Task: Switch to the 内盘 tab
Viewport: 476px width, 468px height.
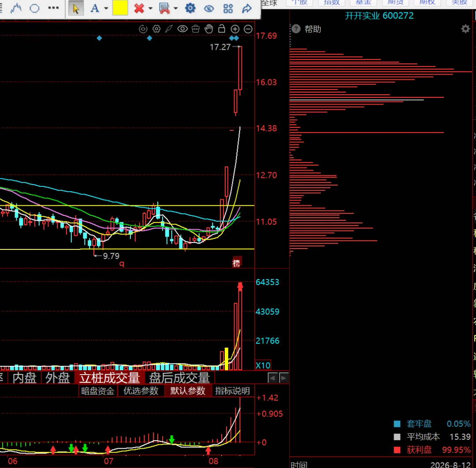Action: coord(25,378)
